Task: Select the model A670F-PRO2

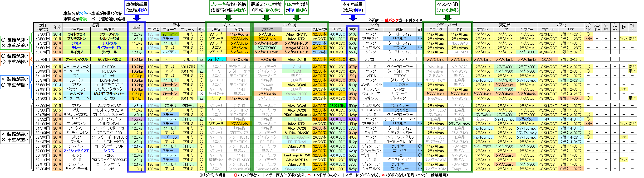Action: pos(109,59)
